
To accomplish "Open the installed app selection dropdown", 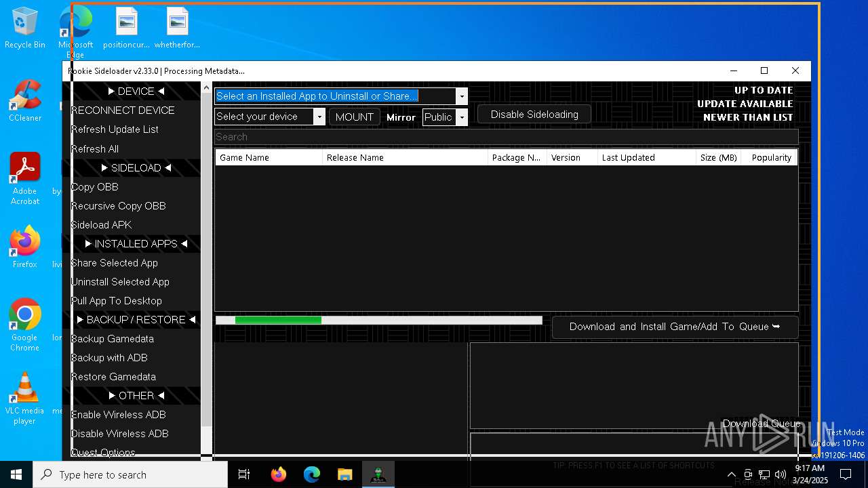I will point(462,96).
